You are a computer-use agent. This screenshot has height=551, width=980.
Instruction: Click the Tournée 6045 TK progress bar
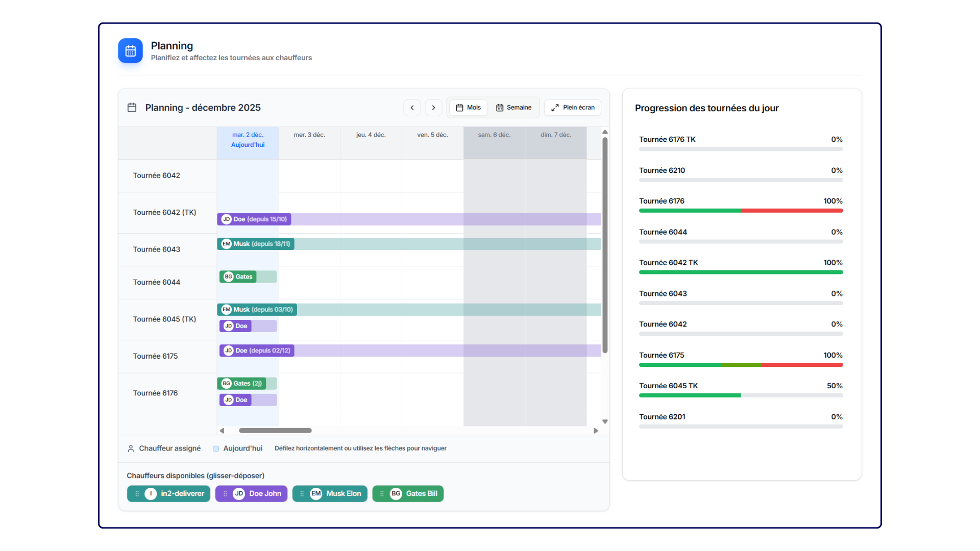(x=741, y=395)
